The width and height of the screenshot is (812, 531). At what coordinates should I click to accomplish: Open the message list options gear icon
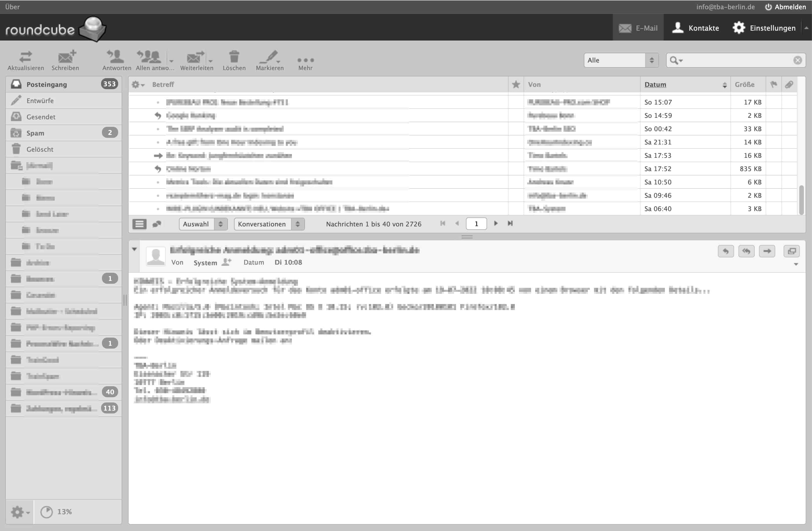136,84
